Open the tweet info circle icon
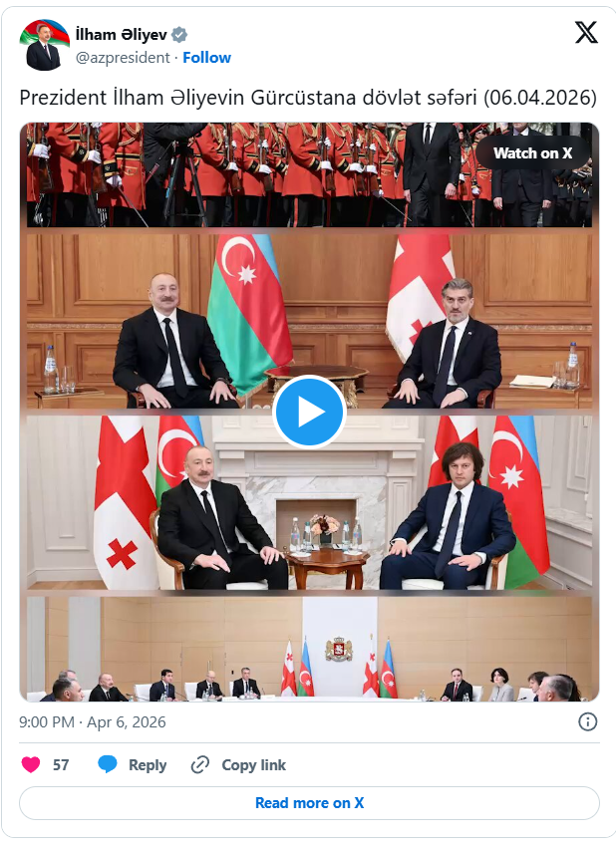The width and height of the screenshot is (616, 848). [587, 722]
